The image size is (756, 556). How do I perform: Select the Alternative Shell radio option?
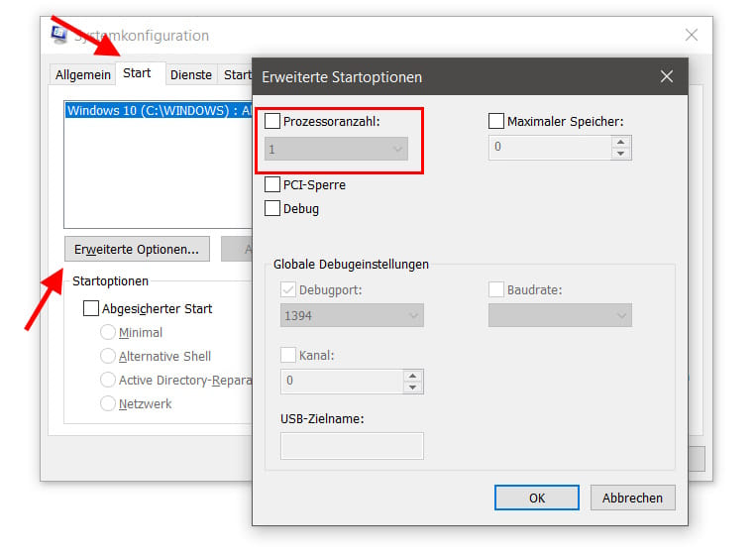pos(108,356)
